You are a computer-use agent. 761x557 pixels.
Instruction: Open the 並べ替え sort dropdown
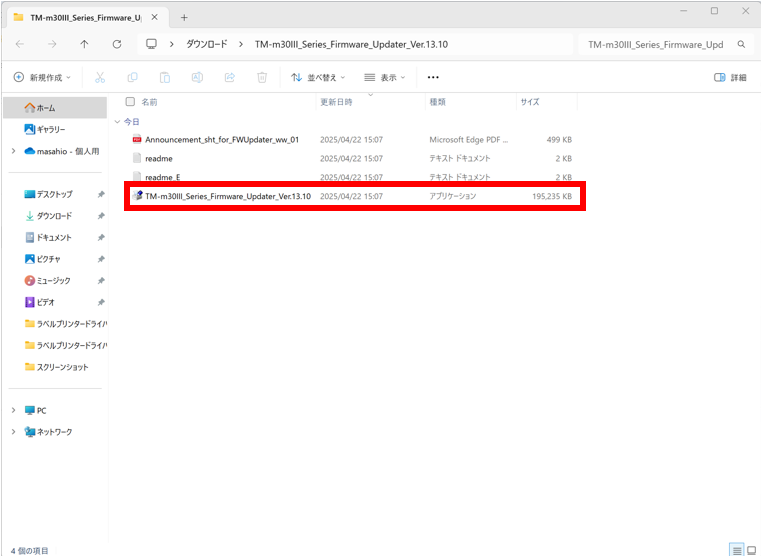point(318,77)
